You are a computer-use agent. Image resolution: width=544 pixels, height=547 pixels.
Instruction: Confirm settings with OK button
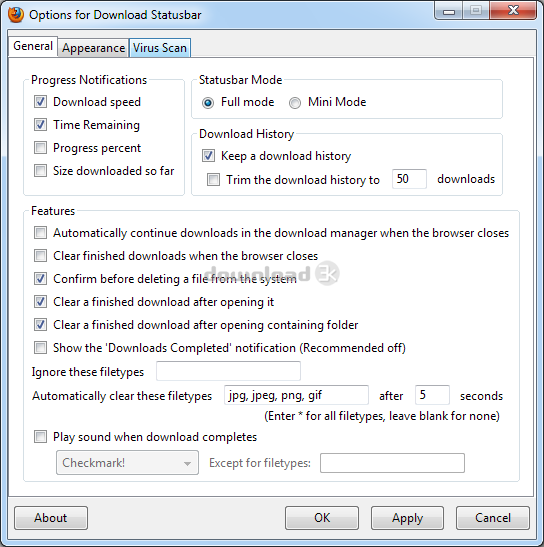pyautogui.click(x=322, y=518)
